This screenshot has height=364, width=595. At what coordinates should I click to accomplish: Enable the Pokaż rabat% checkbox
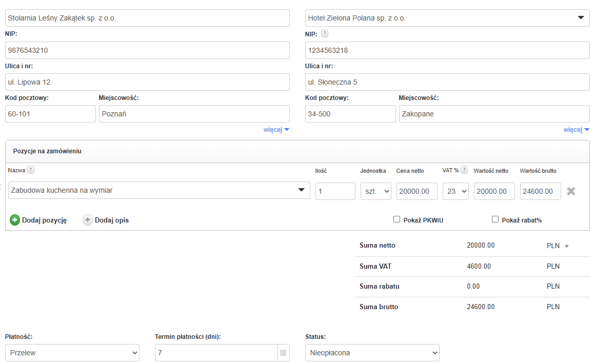[495, 219]
